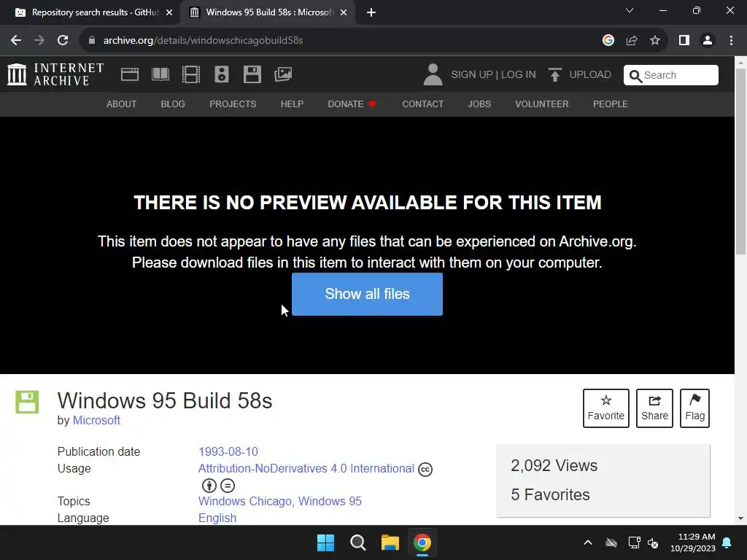Click the user avatar icon
The width and height of the screenshot is (747, 560).
(433, 75)
